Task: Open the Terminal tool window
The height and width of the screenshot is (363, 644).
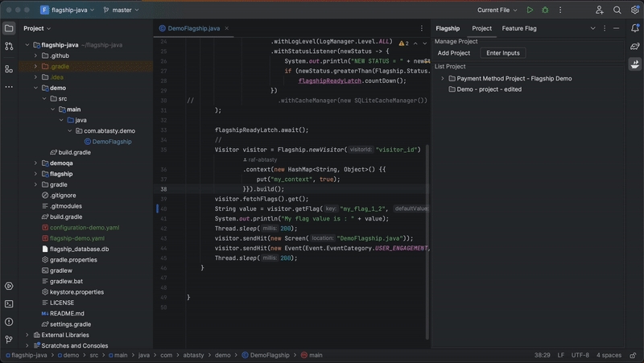Action: click(9, 303)
